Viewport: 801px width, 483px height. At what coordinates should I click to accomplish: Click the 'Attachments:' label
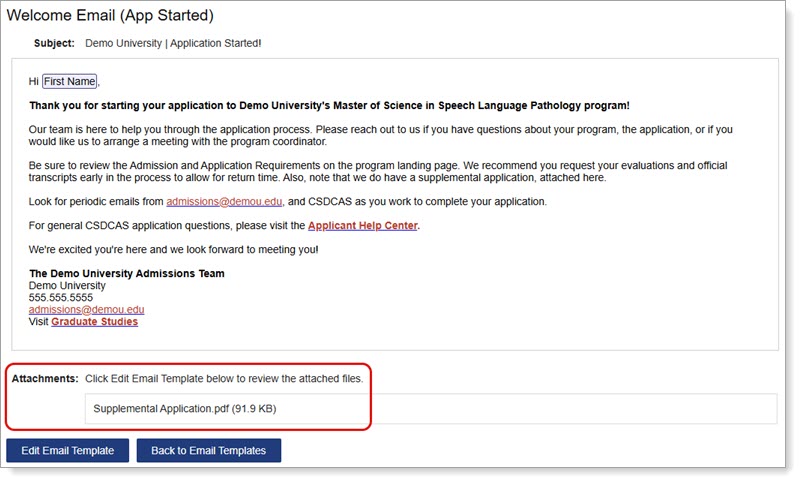pyautogui.click(x=44, y=379)
